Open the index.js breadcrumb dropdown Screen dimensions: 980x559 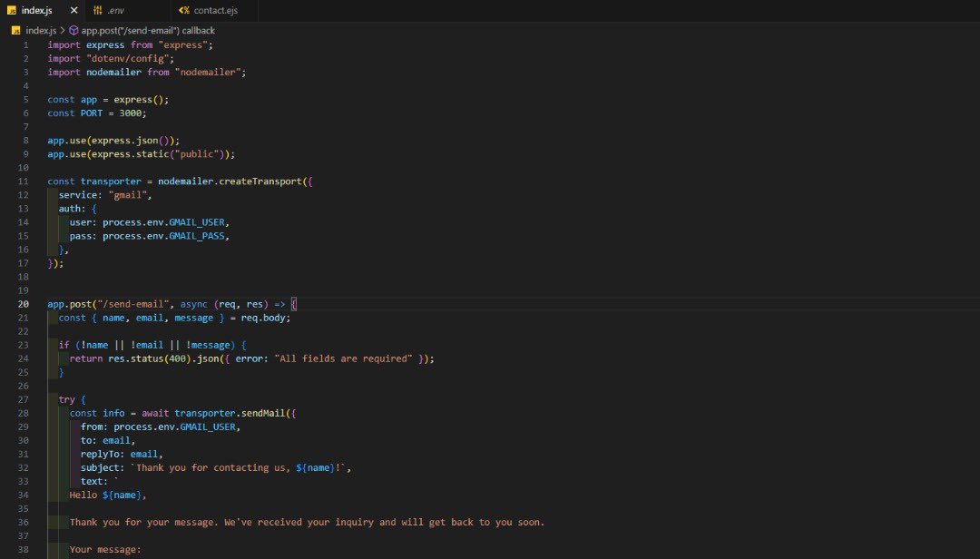click(x=40, y=30)
